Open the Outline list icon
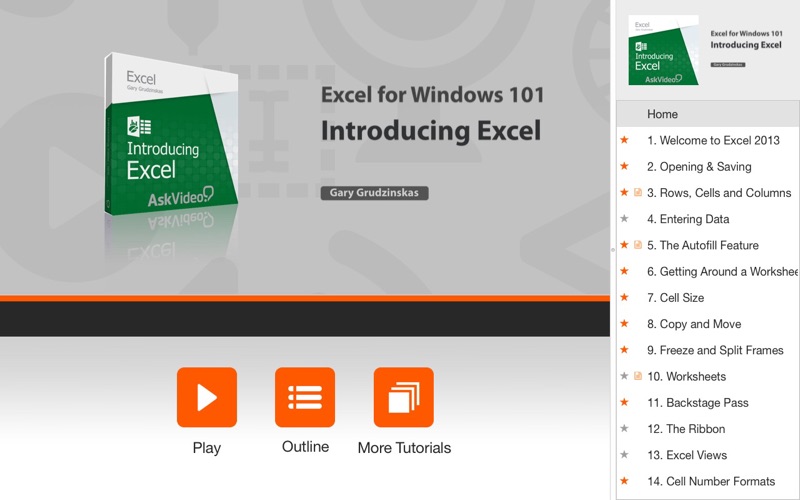Viewport: 800px width, 500px height. pos(305,397)
